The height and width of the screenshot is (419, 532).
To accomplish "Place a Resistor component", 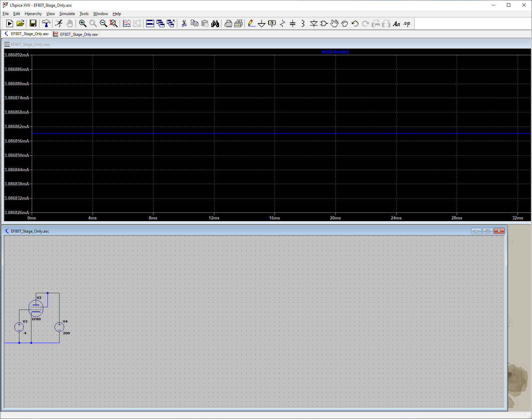I will click(x=283, y=23).
